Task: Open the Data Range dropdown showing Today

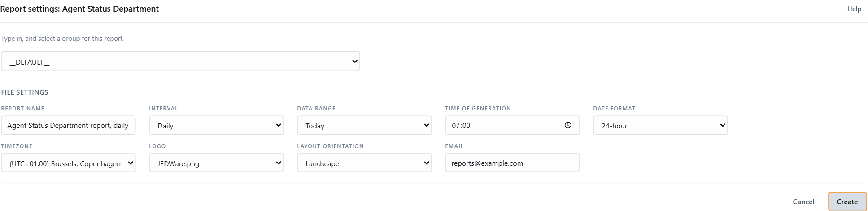Action: [364, 125]
